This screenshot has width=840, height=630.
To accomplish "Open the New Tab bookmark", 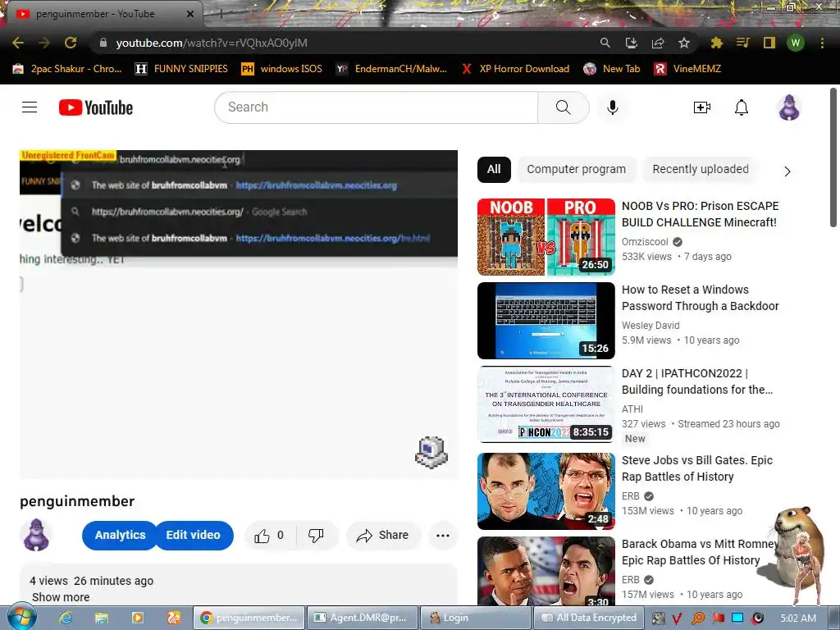I will click(612, 69).
